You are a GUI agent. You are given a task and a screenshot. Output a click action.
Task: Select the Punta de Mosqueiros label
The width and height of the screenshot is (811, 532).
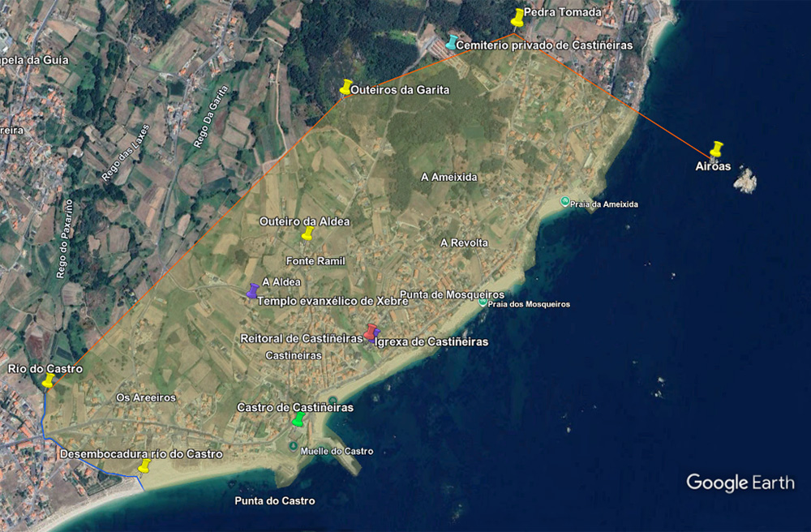point(442,294)
